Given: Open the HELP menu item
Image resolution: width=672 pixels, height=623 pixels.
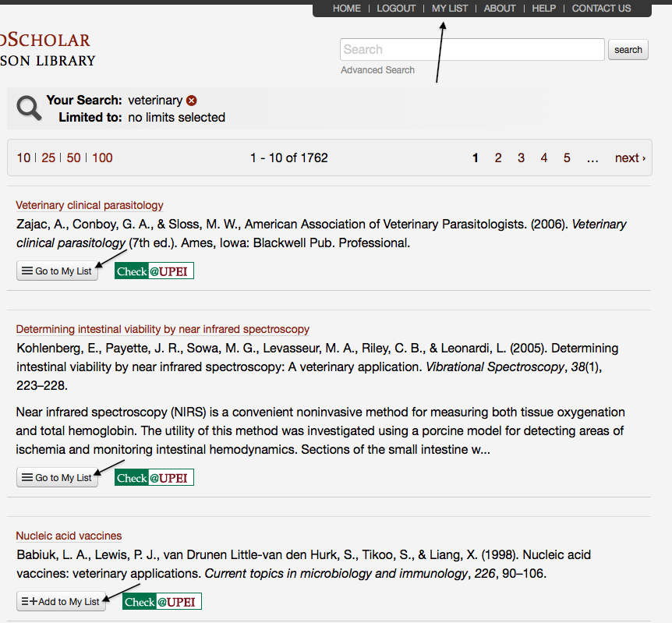Looking at the screenshot, I should tap(544, 9).
